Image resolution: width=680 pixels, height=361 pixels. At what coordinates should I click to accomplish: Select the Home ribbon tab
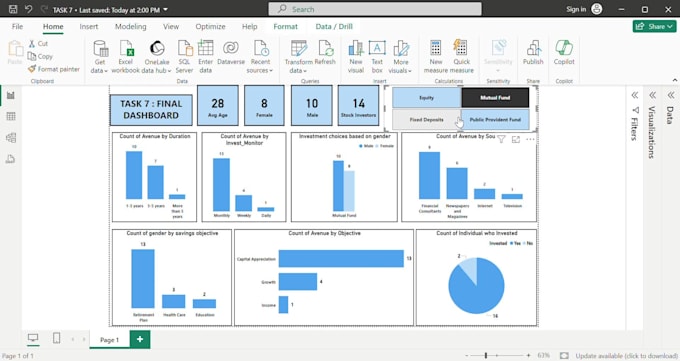53,26
